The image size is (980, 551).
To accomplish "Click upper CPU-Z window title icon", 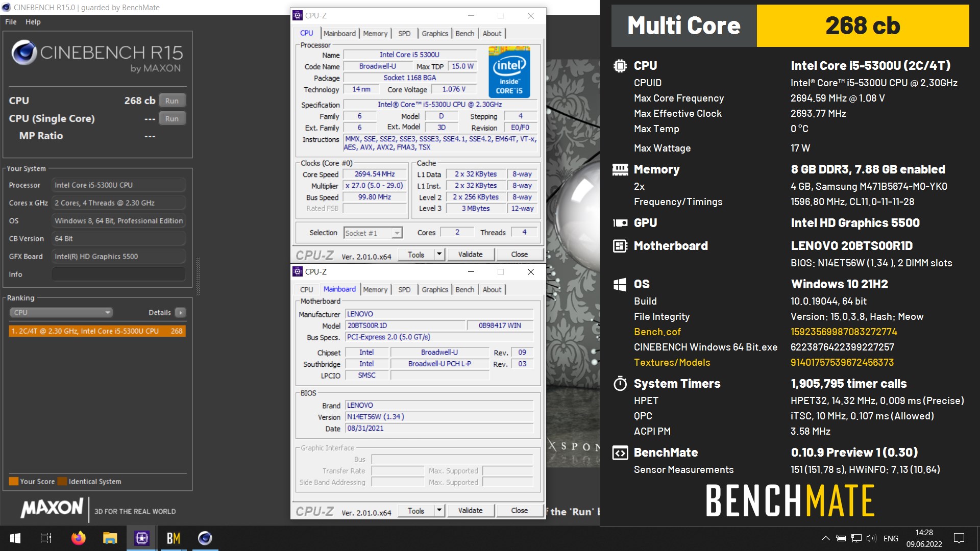I will click(298, 16).
